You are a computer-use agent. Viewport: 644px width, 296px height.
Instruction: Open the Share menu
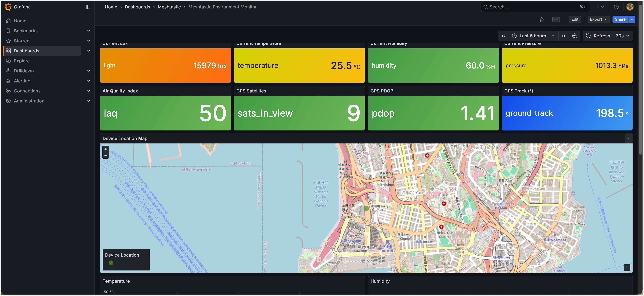620,19
